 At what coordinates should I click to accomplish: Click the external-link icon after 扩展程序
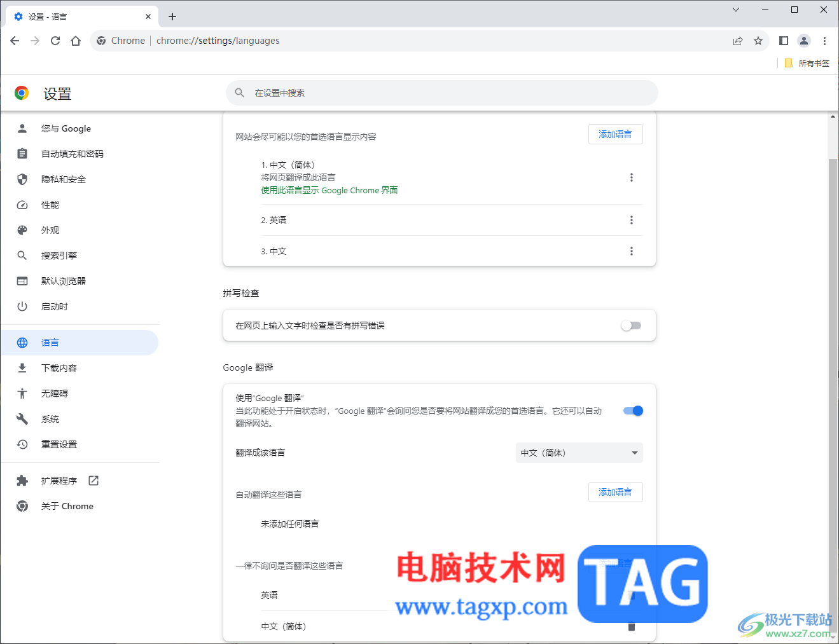pyautogui.click(x=94, y=481)
